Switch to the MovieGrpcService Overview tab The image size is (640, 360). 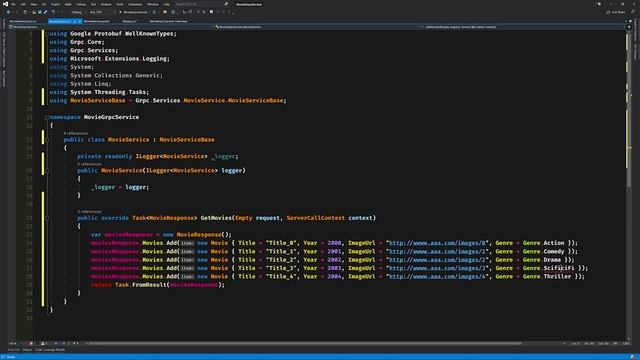[x=169, y=21]
